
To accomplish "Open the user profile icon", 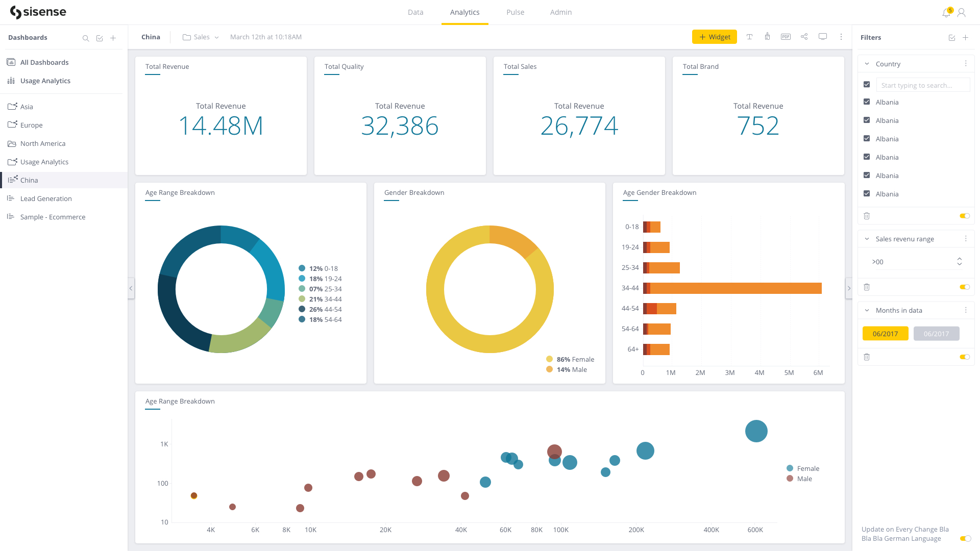I will point(962,13).
